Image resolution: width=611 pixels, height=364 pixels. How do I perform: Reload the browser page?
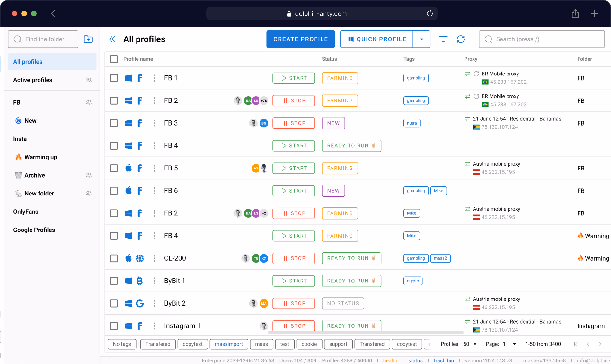[x=430, y=13]
